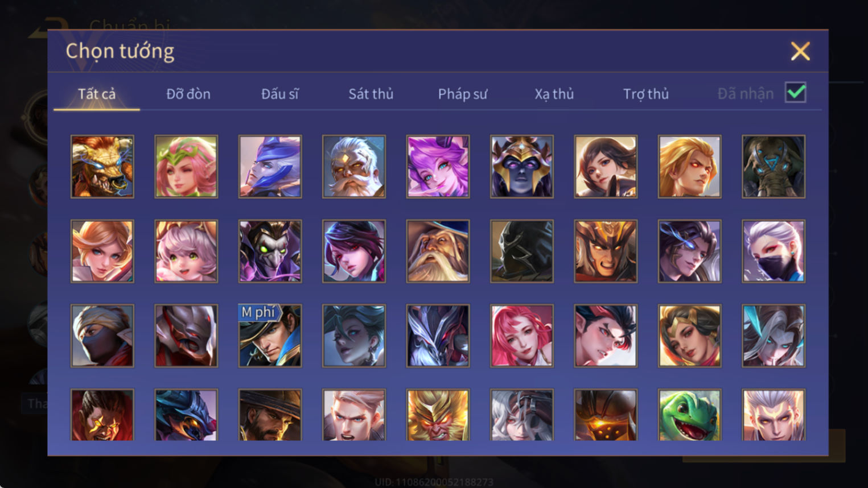Choose the hero tagged 'M phí'
The width and height of the screenshot is (868, 488).
click(270, 336)
